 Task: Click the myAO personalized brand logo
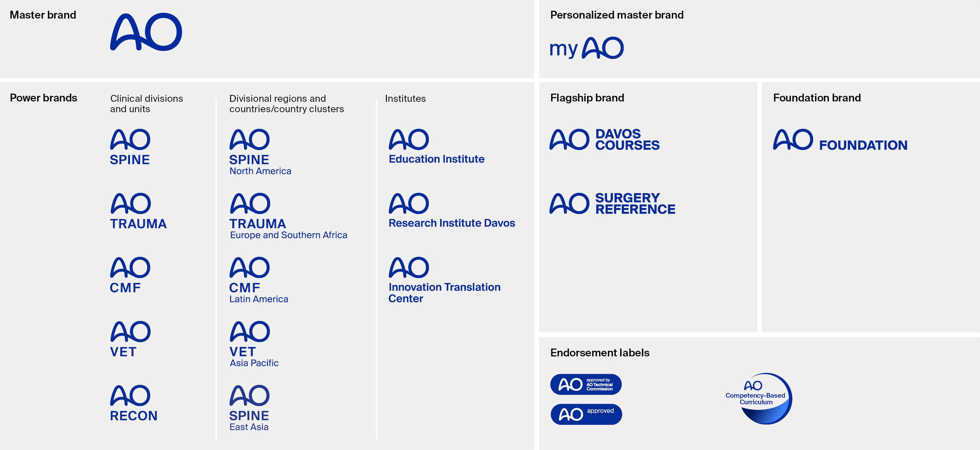pyautogui.click(x=586, y=48)
